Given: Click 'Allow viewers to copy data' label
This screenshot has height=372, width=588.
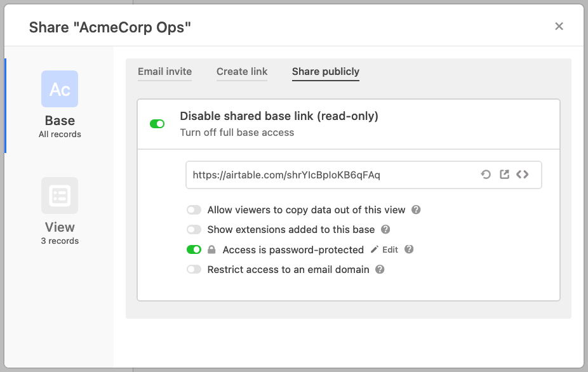Looking at the screenshot, I should [306, 210].
